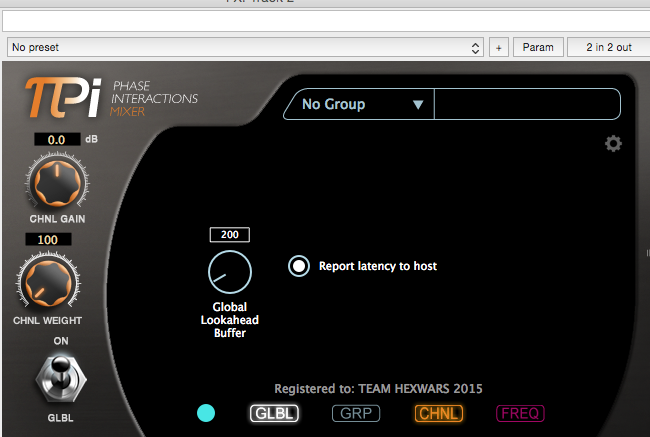650x437 pixels.
Task: Click the Param button
Action: click(x=538, y=47)
